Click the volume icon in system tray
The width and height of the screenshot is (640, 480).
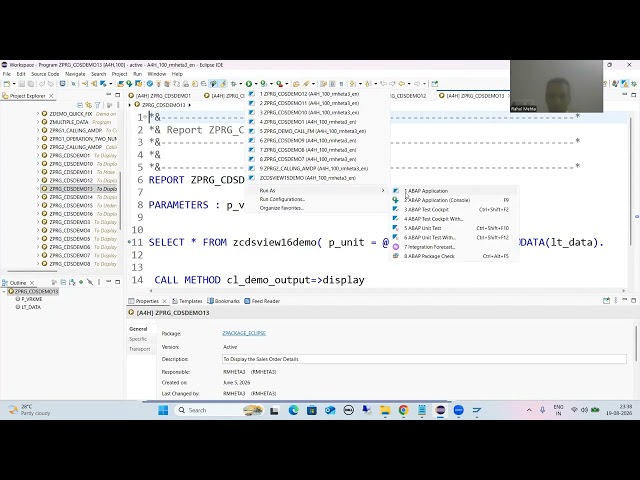[x=584, y=410]
